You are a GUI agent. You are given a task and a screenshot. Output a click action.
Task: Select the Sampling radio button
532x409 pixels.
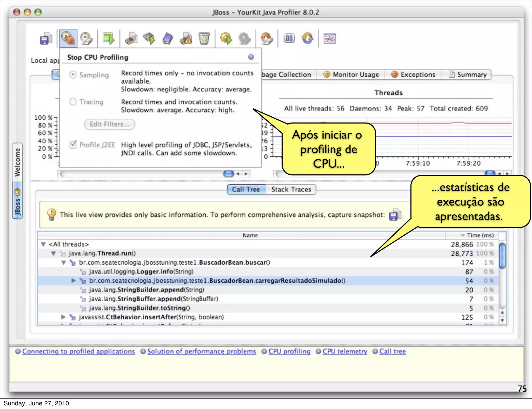point(73,75)
